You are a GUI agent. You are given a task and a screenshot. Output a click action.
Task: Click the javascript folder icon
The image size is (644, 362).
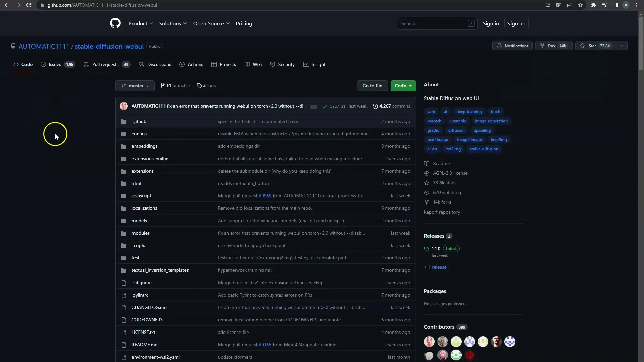(x=124, y=196)
